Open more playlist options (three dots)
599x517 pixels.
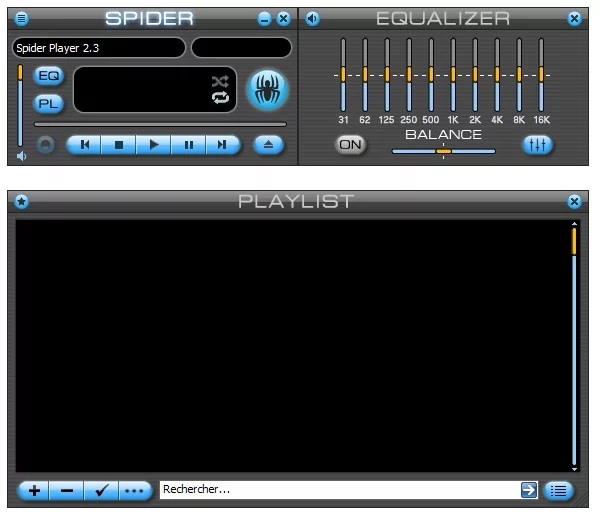(x=135, y=491)
